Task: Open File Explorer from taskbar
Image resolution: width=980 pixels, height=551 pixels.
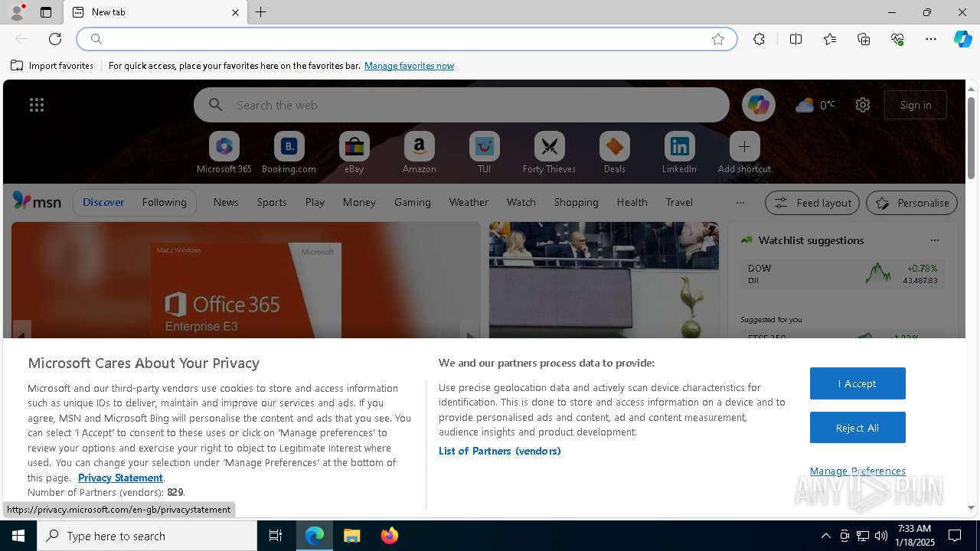Action: click(352, 536)
